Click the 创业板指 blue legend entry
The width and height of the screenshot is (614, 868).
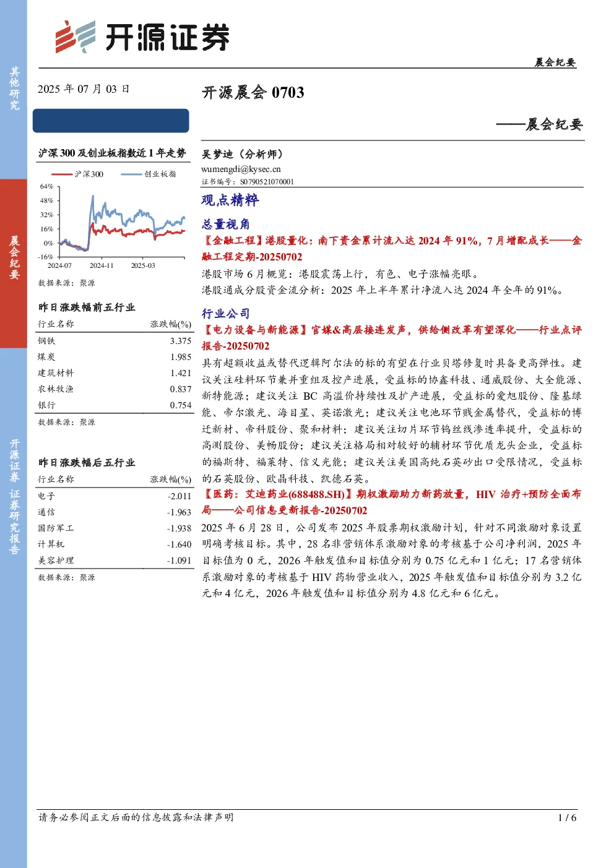(149, 174)
